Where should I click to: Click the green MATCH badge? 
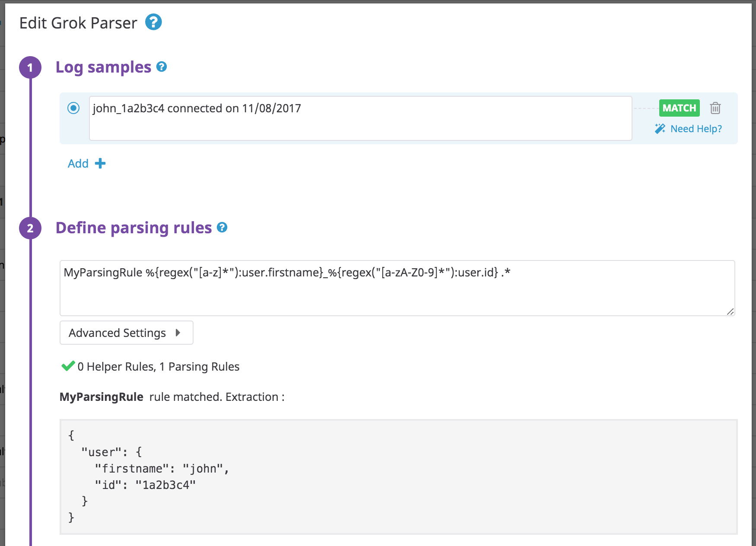[x=679, y=108]
